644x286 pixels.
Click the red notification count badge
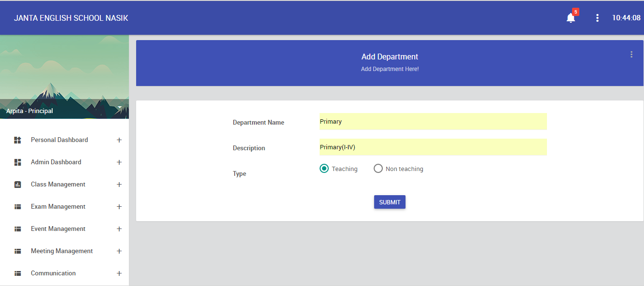575,12
